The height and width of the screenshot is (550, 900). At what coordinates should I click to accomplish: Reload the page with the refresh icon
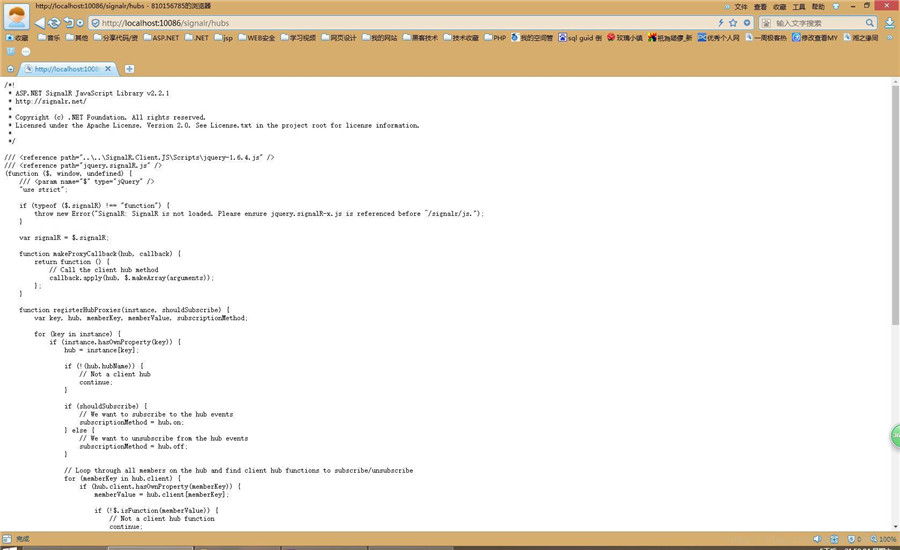point(54,22)
